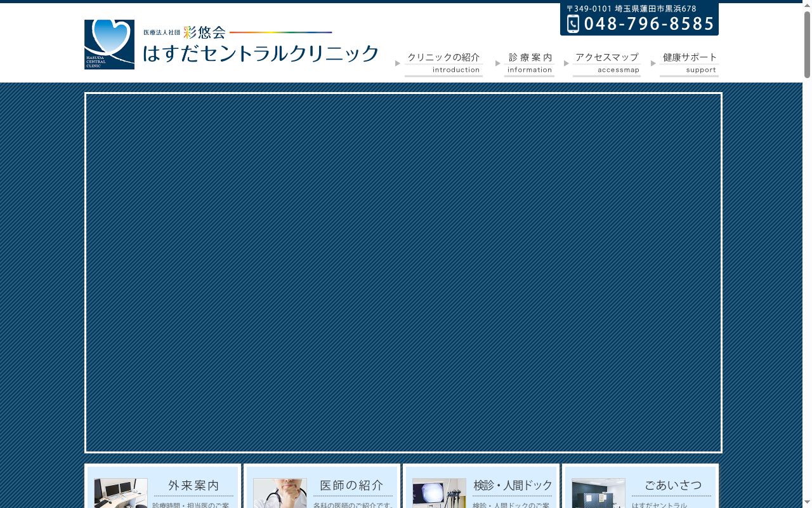The width and height of the screenshot is (812, 508).
Task: Click the arrow before アクセスマップ
Action: [x=566, y=63]
